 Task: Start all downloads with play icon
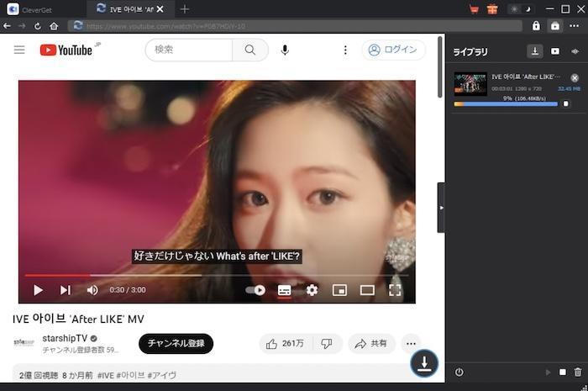pos(548,373)
